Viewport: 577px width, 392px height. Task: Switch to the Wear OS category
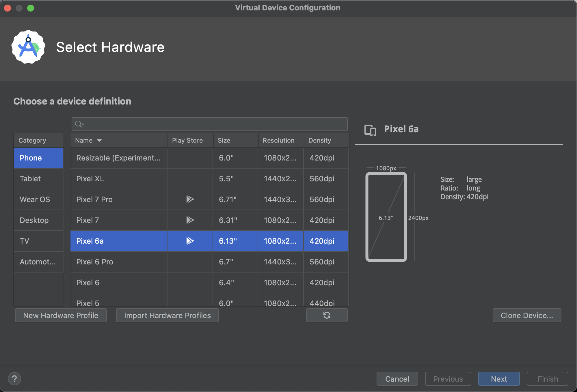[38, 199]
